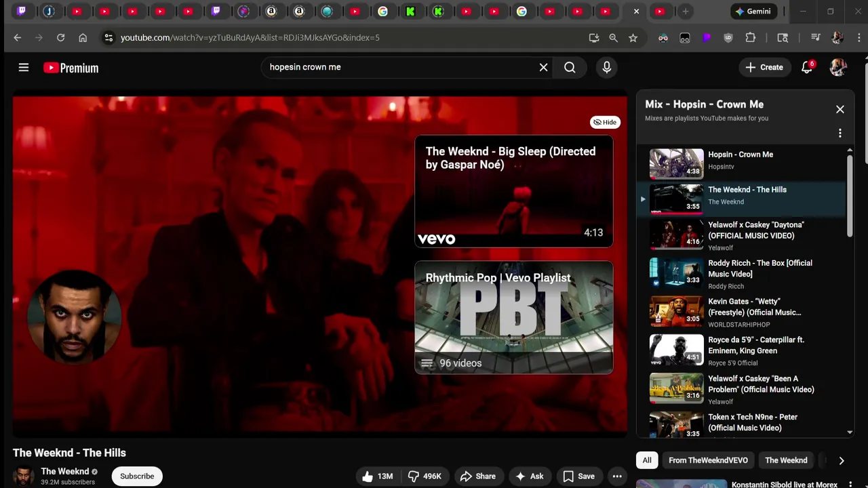This screenshot has height=488, width=868.
Task: Subscribe to The Weeknd channel
Action: click(137, 476)
